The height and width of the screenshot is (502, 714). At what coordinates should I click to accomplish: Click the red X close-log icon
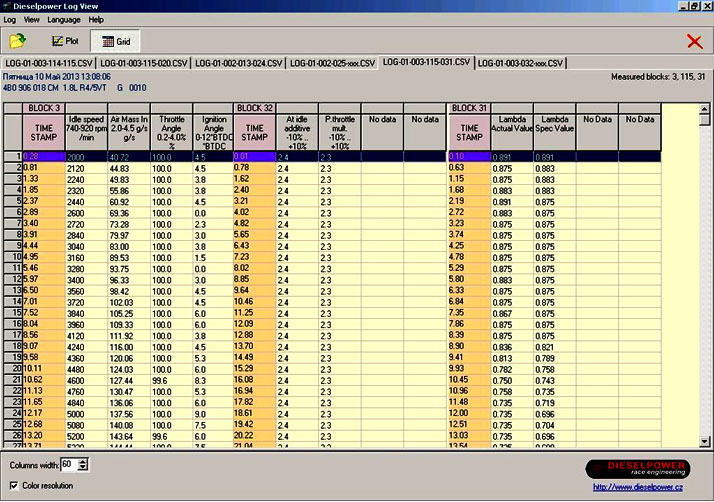694,41
